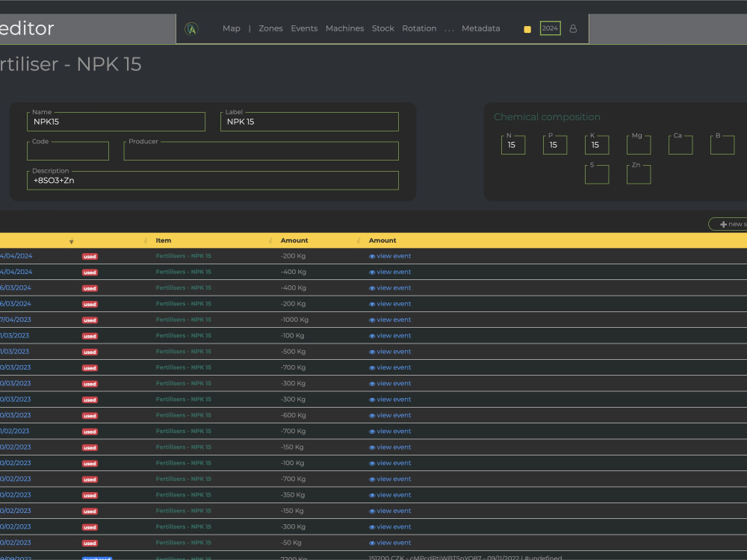The width and height of the screenshot is (747, 560).
Task: Click the N composition value box
Action: pos(513,145)
